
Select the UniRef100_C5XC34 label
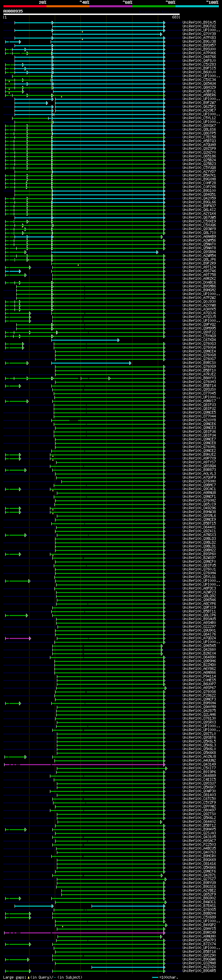click(x=199, y=80)
